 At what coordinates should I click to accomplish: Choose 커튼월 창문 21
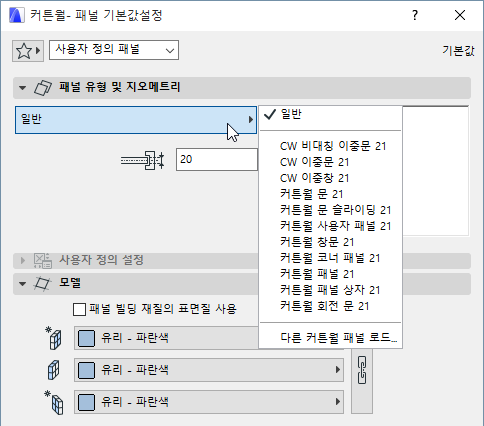tap(330, 242)
